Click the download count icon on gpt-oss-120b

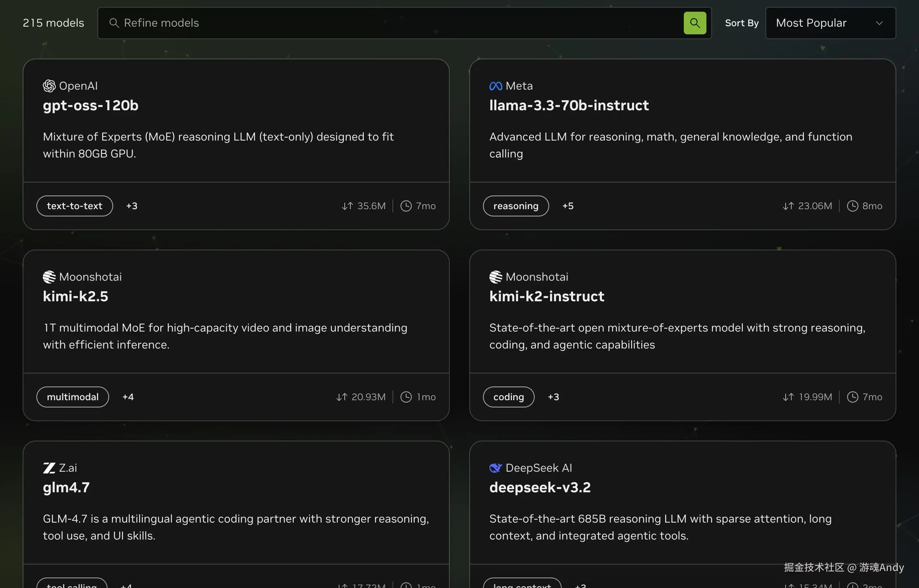tap(347, 206)
